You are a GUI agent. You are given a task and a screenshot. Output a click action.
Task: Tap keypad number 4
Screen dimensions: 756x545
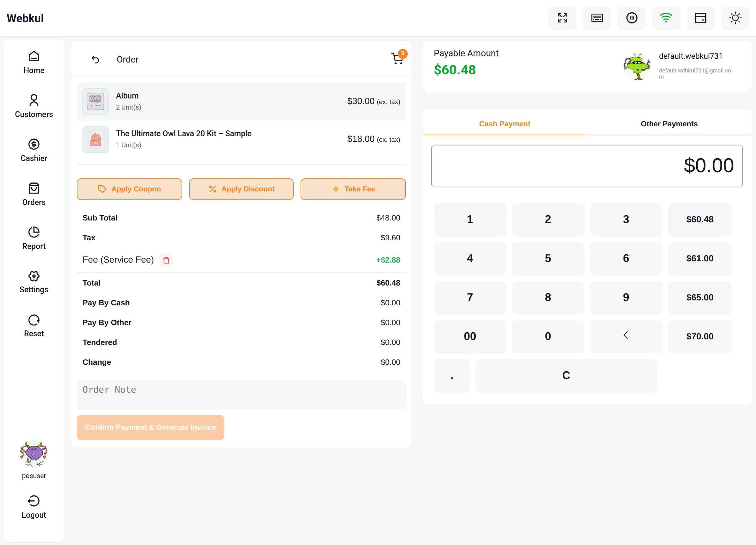point(470,259)
